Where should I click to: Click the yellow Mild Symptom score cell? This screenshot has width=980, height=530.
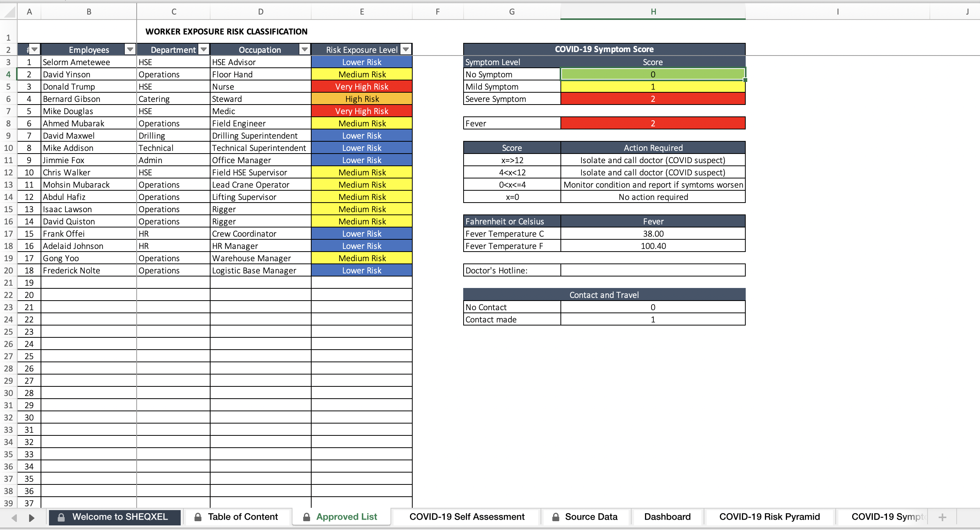pyautogui.click(x=653, y=87)
